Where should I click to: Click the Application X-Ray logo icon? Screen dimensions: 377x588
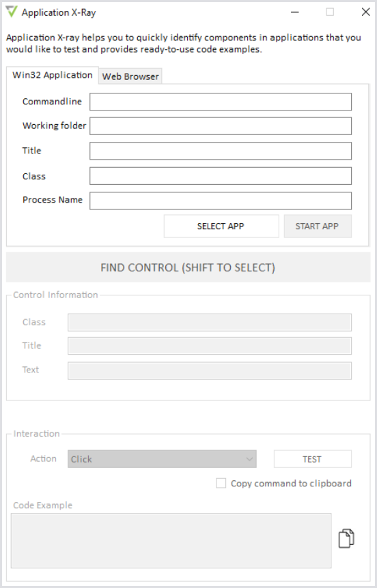12,12
